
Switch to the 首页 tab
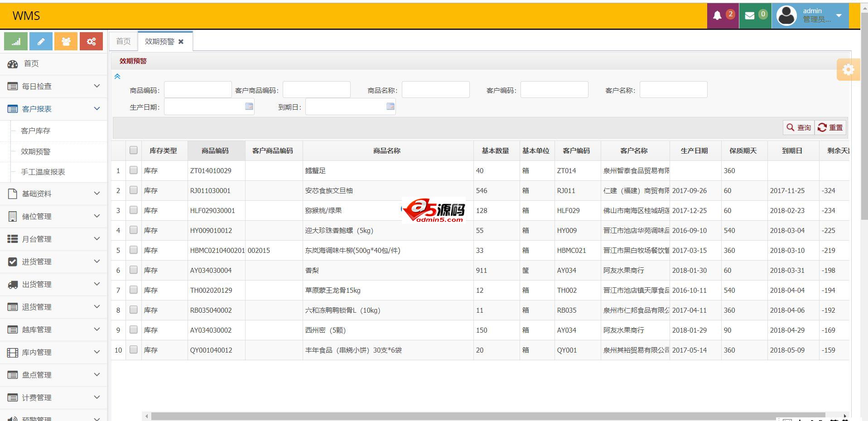pyautogui.click(x=123, y=42)
